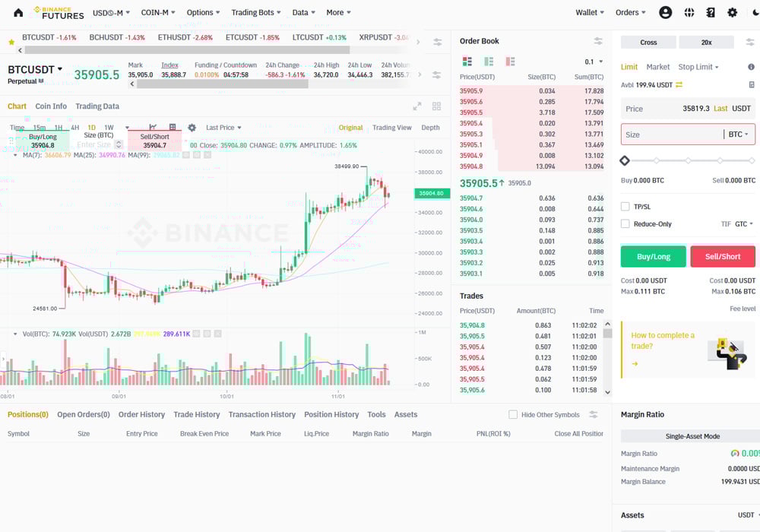This screenshot has height=532, width=760.
Task: Open the settings gear in header
Action: click(733, 13)
